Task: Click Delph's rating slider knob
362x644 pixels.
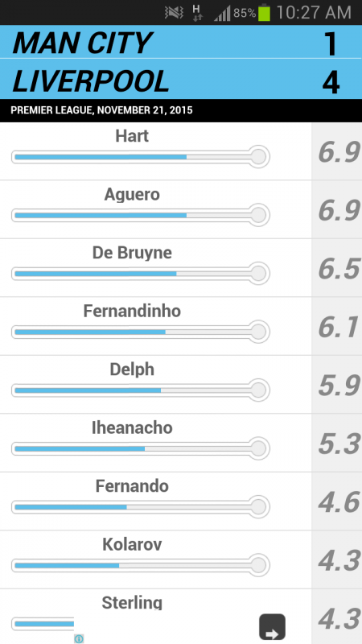Action: pos(258,390)
